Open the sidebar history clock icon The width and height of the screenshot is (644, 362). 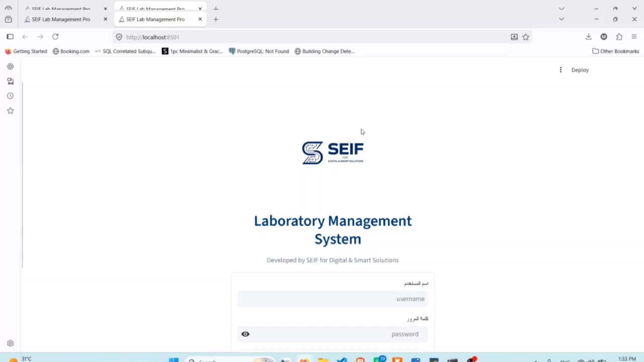click(x=10, y=96)
